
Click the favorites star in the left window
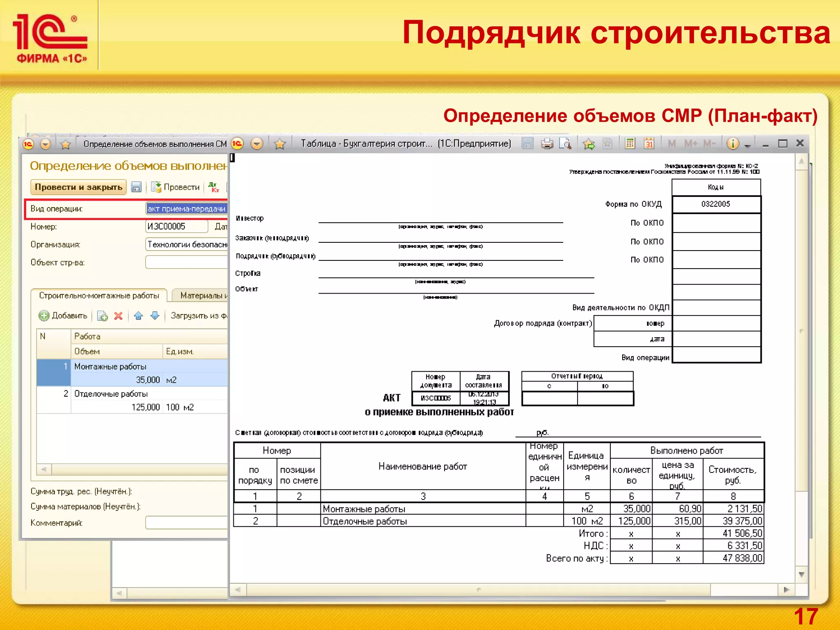(x=66, y=144)
